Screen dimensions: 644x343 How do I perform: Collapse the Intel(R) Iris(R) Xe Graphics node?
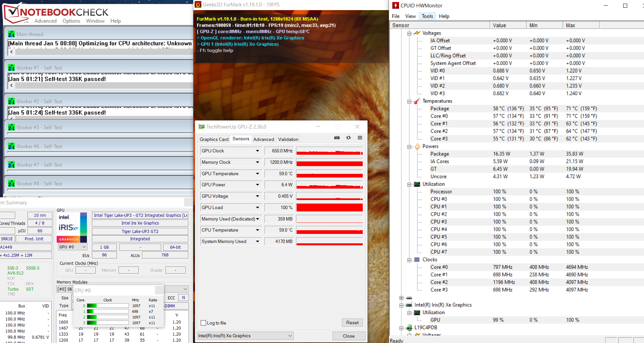[401, 305]
